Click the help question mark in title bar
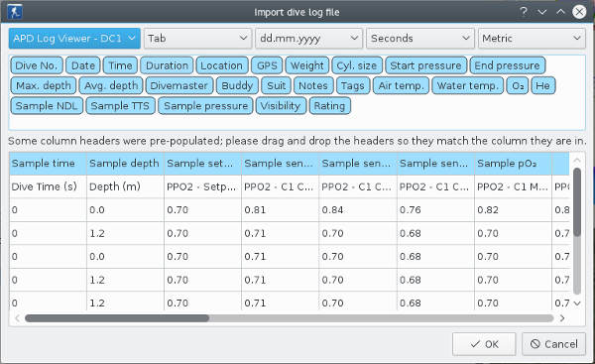 point(524,12)
